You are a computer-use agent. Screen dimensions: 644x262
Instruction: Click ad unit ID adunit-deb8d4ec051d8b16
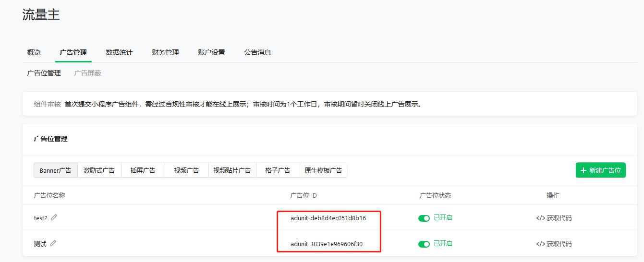[328, 218]
